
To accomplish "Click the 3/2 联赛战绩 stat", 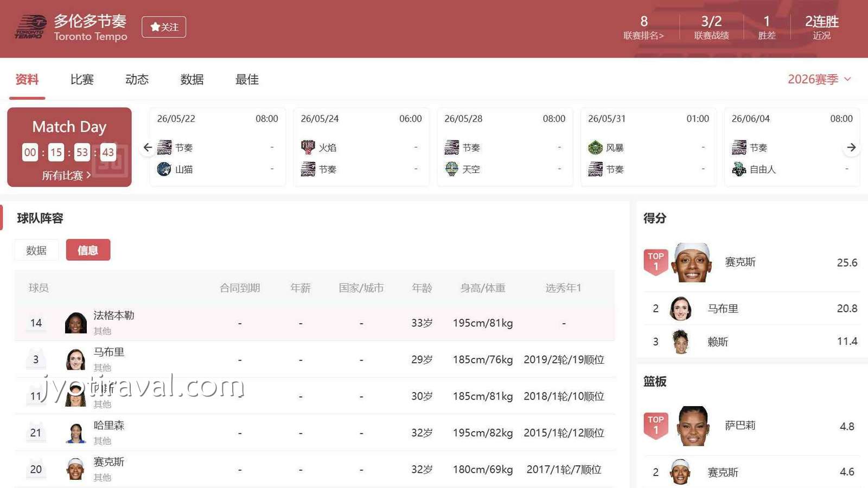I will click(x=711, y=27).
